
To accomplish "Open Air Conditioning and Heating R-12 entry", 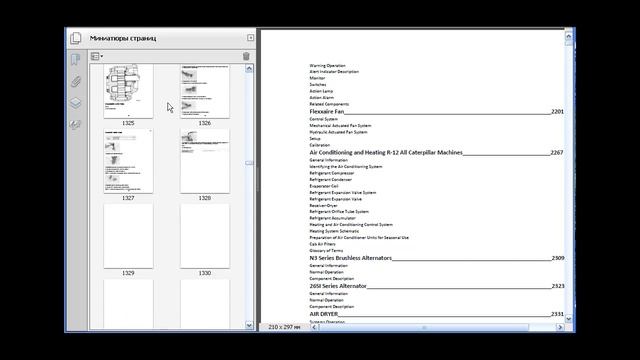I will pos(436,153).
